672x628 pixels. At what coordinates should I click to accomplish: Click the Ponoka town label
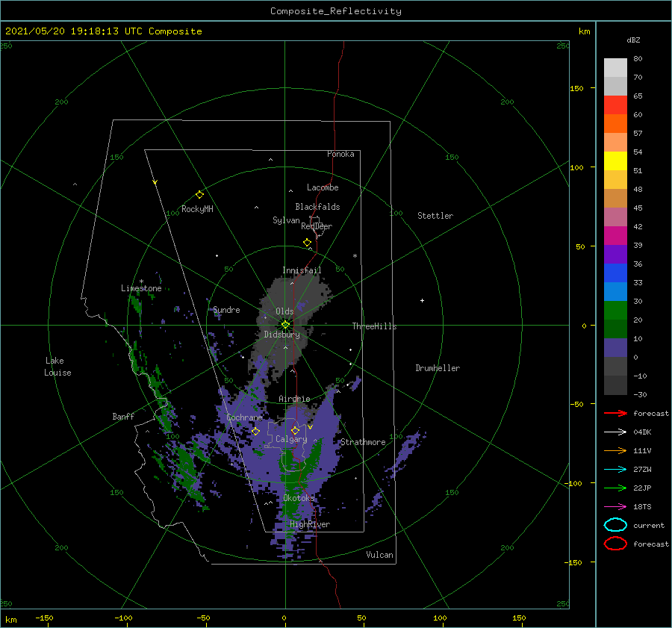[x=340, y=154]
